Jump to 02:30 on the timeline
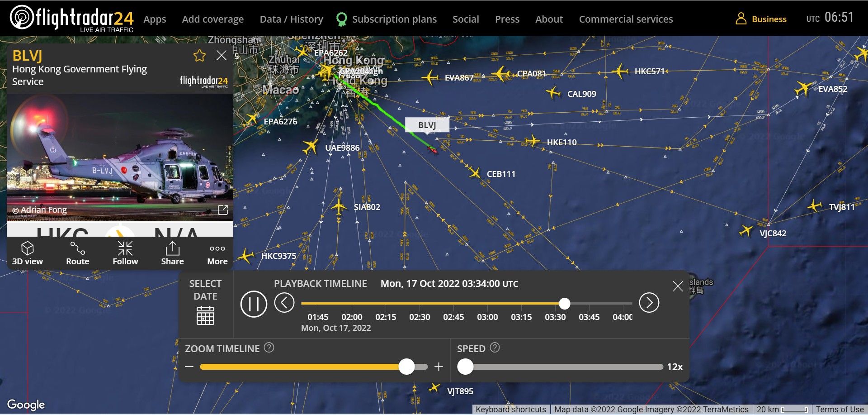The image size is (868, 415). [x=420, y=317]
